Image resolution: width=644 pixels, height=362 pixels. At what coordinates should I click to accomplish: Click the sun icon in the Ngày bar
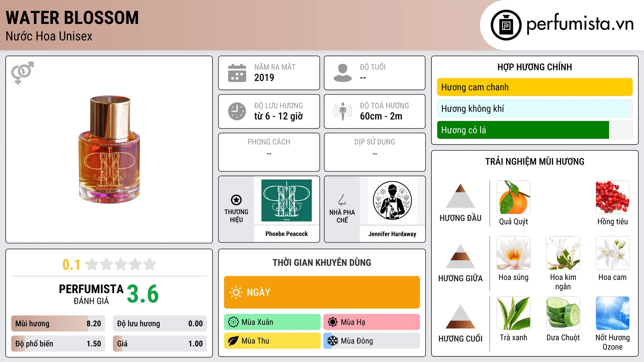(236, 292)
